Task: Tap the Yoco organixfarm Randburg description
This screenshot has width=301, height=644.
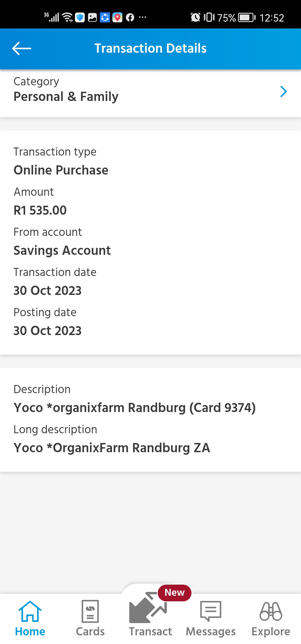Action: point(135,408)
